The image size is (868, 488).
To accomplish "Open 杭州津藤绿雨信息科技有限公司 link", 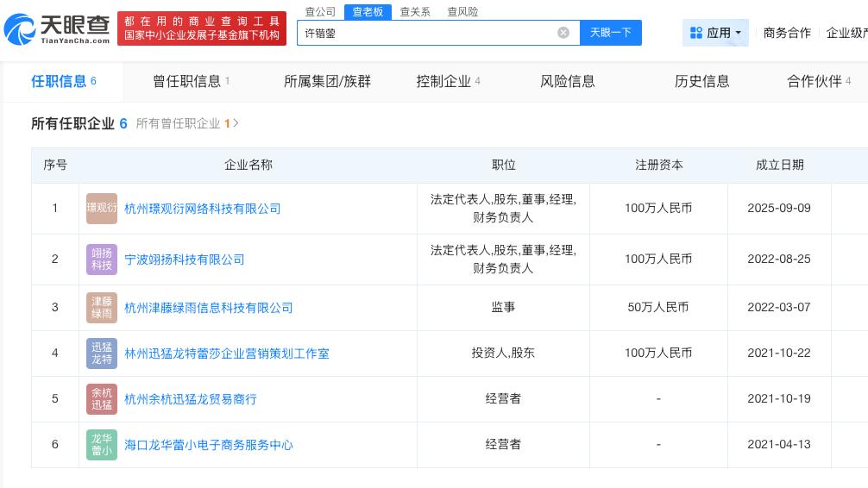I will [209, 308].
